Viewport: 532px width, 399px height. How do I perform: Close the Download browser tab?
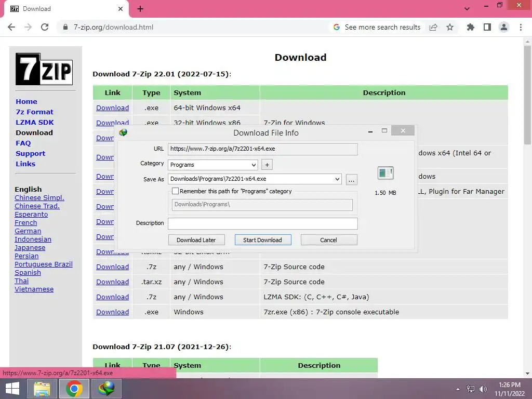click(x=121, y=9)
